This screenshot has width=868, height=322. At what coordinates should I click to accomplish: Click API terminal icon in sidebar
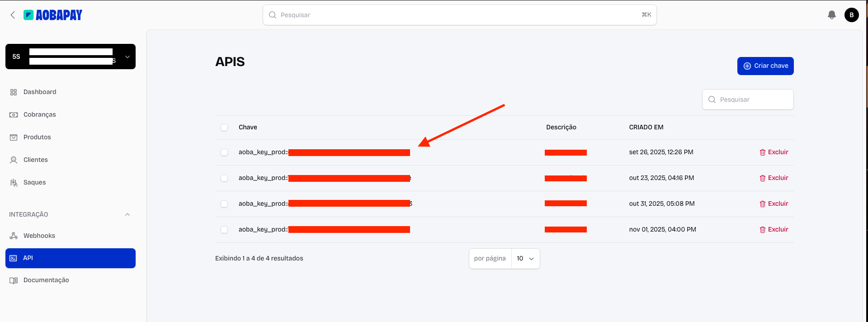pos(14,258)
